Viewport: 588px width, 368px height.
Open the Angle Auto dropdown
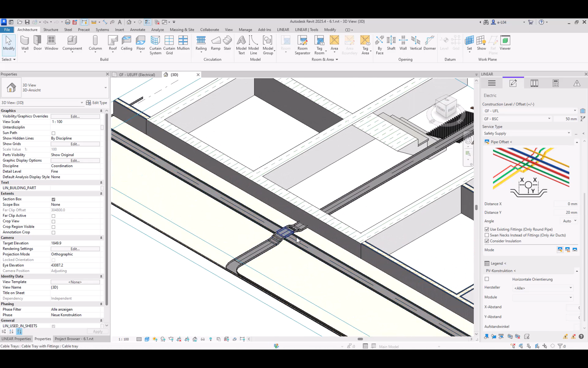569,221
